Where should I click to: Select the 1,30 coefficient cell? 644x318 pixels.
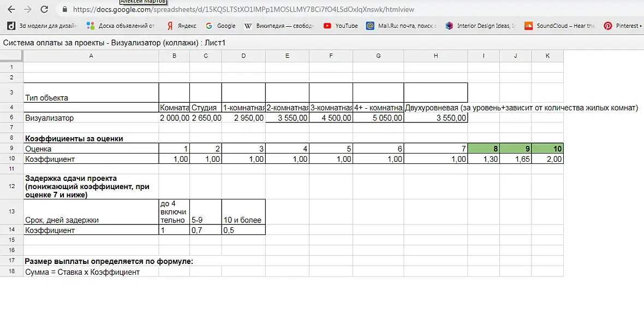click(x=484, y=159)
